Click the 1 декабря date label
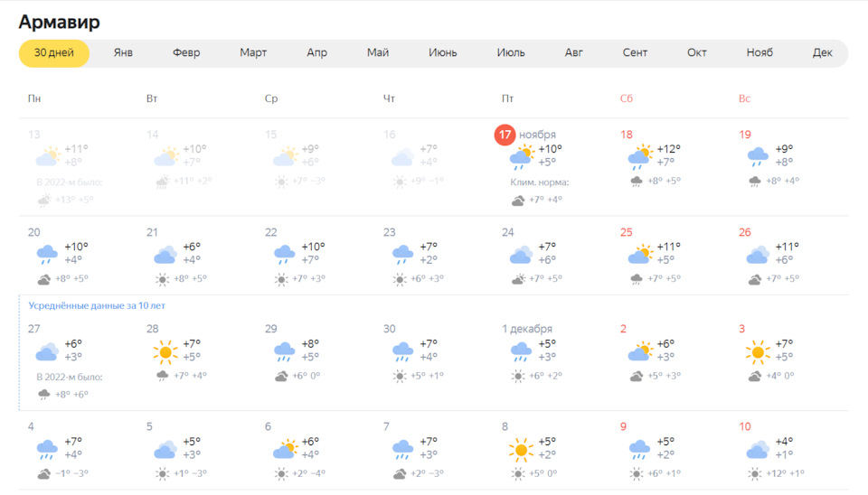This screenshot has width=868, height=495. [x=527, y=329]
